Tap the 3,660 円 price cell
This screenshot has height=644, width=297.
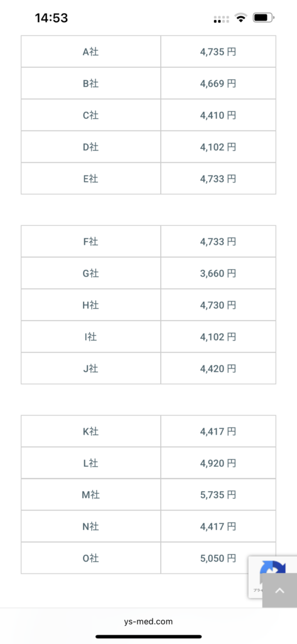pyautogui.click(x=219, y=273)
